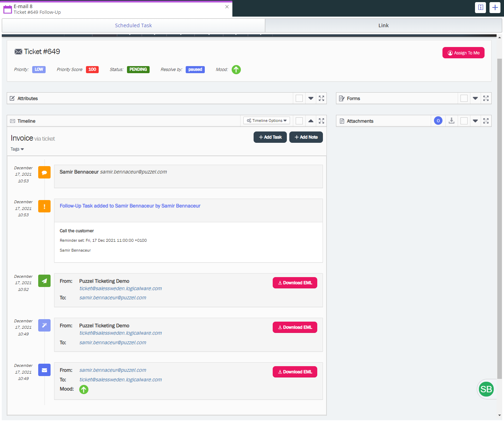Expand the Attachments panel arrow
The image size is (504, 422).
click(x=475, y=121)
